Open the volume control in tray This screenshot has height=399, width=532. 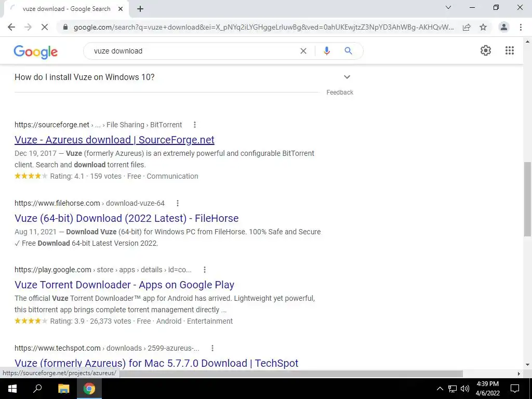(465, 389)
